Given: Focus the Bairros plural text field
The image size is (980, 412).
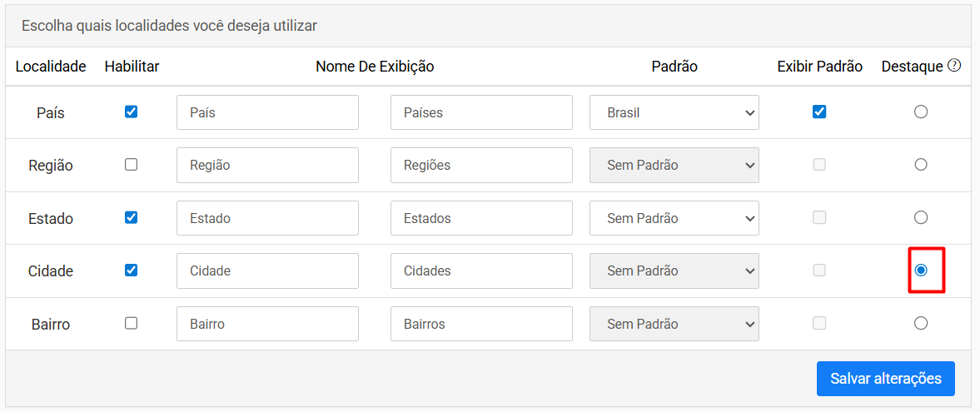Looking at the screenshot, I should coord(481,324).
